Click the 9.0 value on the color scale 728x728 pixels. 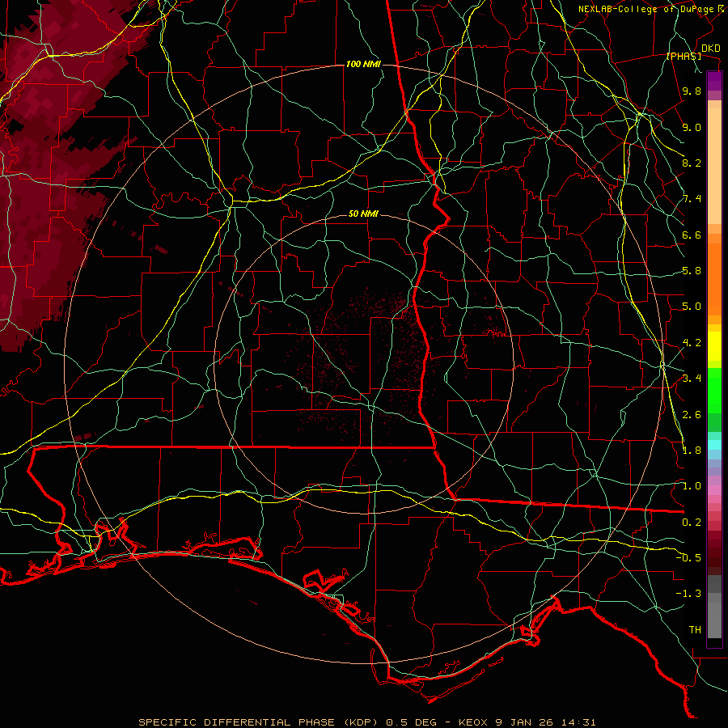coord(692,127)
